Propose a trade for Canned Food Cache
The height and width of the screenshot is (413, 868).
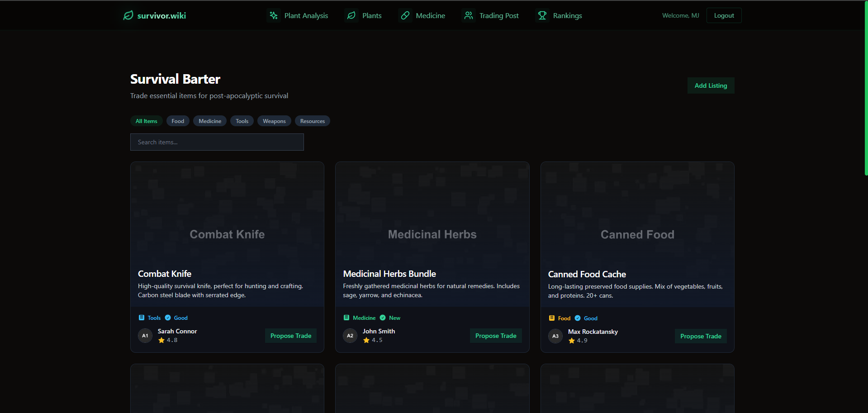(701, 336)
